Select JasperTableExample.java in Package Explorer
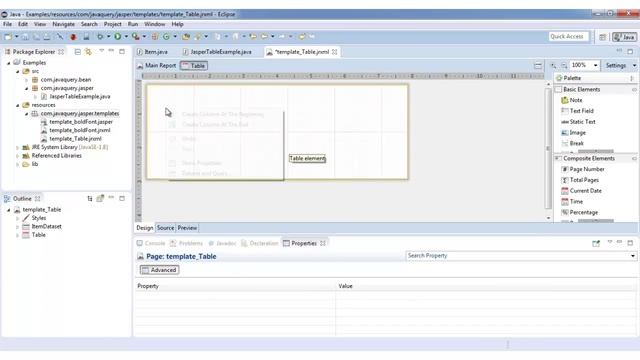Screen dimensions: 640x360 pos(80,97)
